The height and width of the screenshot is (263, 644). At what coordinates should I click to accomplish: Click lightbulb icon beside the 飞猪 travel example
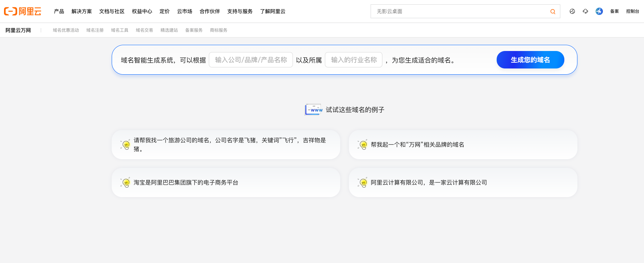(x=126, y=145)
